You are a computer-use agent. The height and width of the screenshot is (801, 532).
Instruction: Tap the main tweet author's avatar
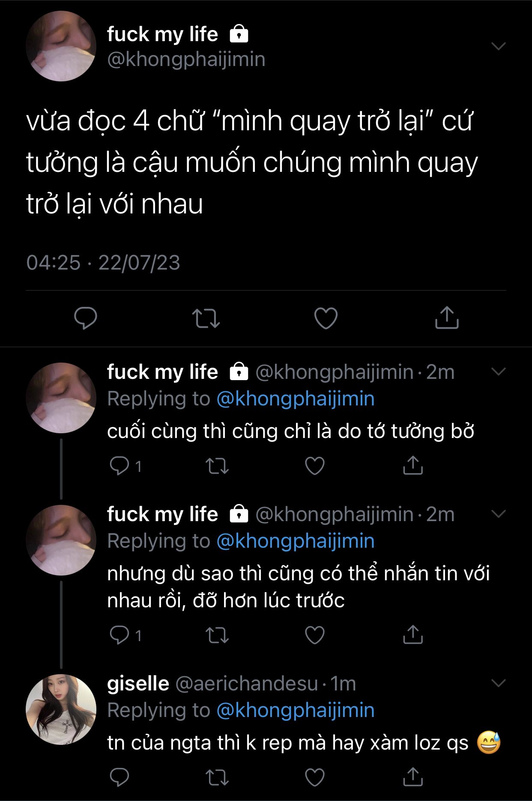(61, 46)
